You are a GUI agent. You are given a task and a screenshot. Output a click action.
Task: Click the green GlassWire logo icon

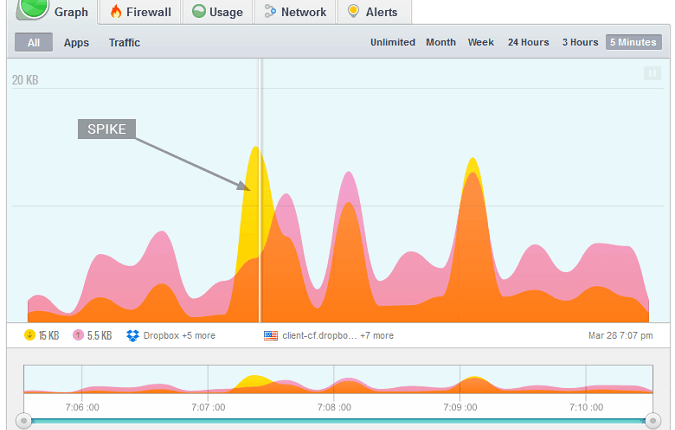[x=34, y=7]
